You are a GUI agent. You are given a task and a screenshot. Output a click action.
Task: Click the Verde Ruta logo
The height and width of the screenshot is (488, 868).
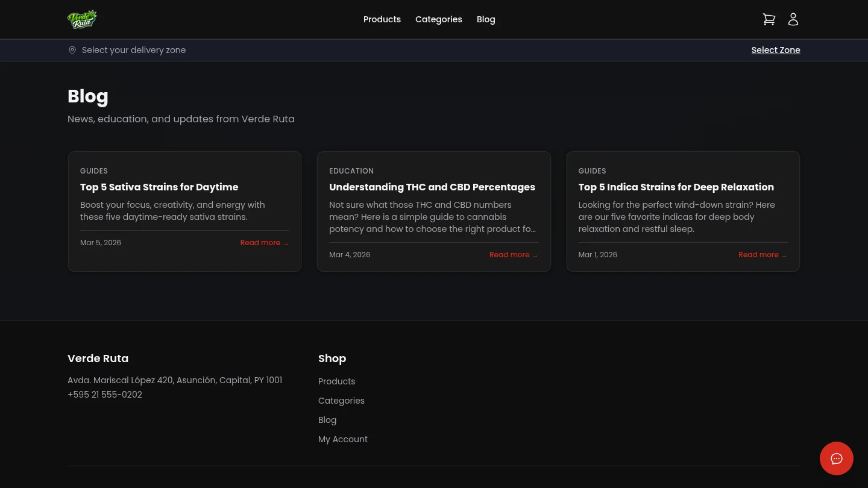tap(82, 19)
